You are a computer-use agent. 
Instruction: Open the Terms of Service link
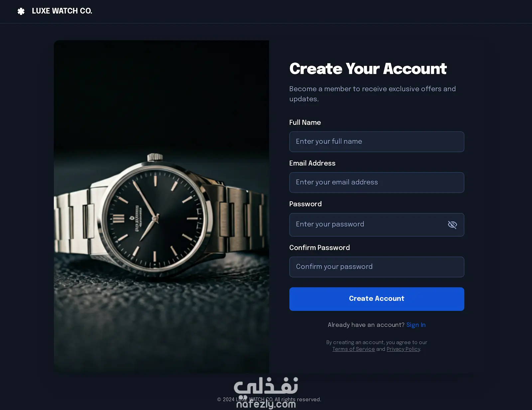[x=353, y=349]
